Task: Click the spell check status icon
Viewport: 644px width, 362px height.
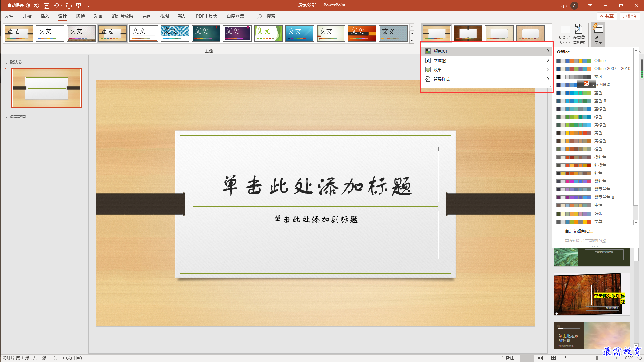Action: click(x=55, y=358)
